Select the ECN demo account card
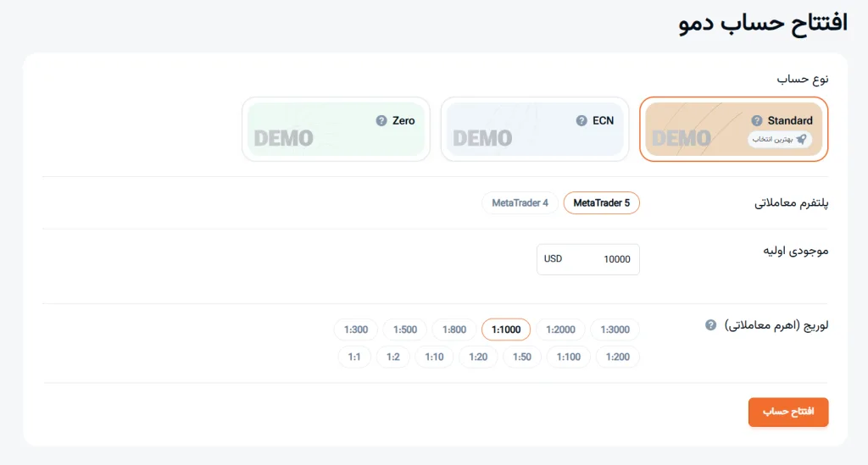 point(534,129)
